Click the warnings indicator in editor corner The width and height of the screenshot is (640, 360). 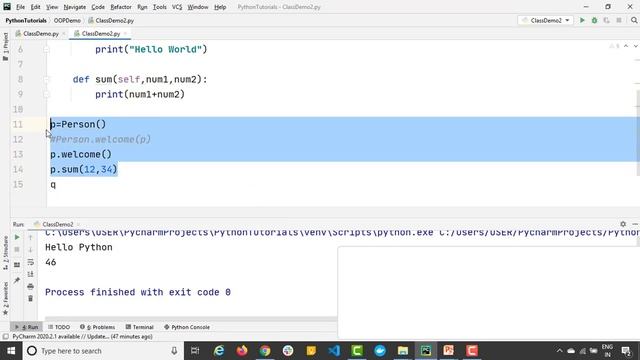(615, 46)
